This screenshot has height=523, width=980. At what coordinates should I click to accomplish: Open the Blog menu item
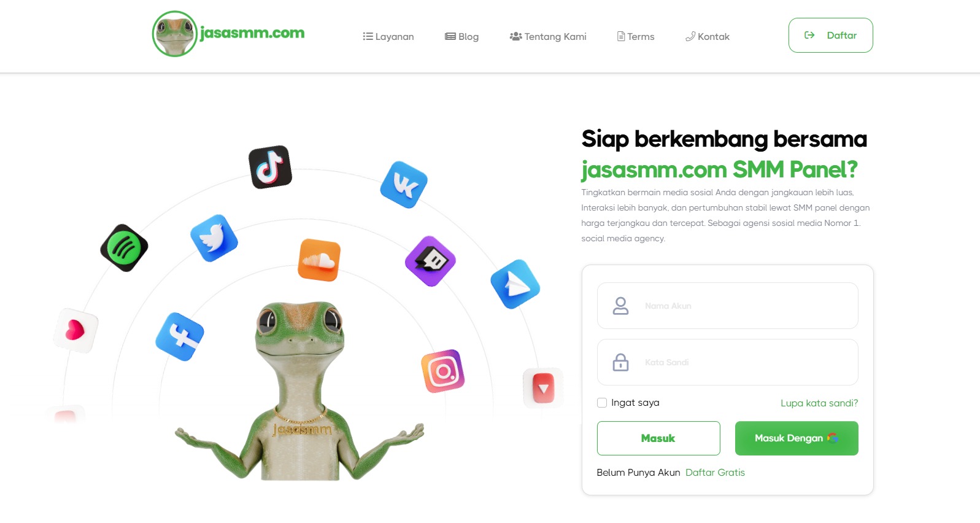(462, 36)
